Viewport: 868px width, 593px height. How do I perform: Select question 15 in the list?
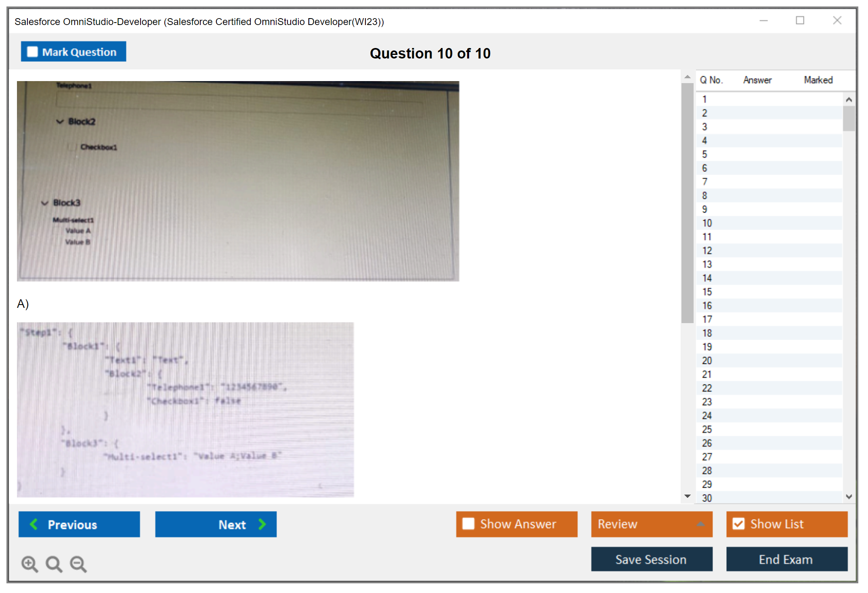[707, 292]
